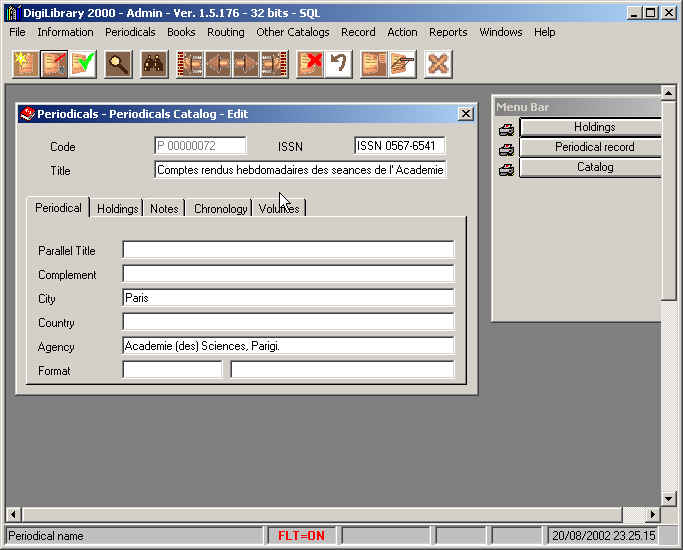The width and height of the screenshot is (683, 550).
Task: Open the Information menu
Action: (x=65, y=32)
